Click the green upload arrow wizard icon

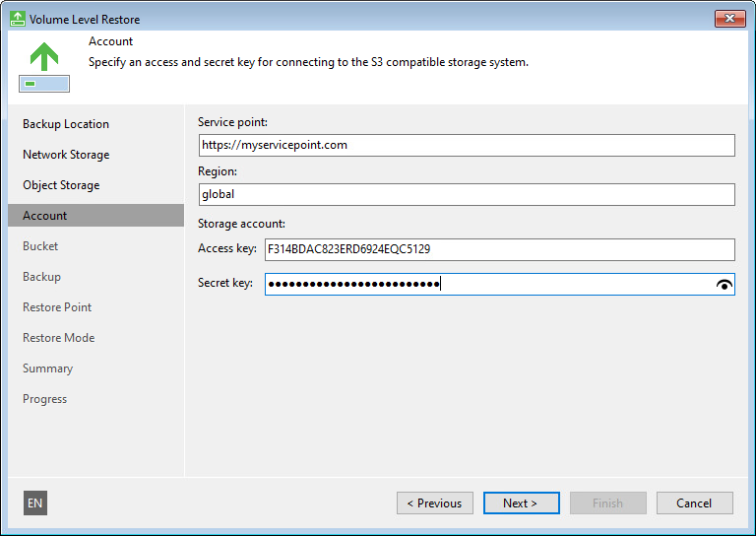pos(44,67)
